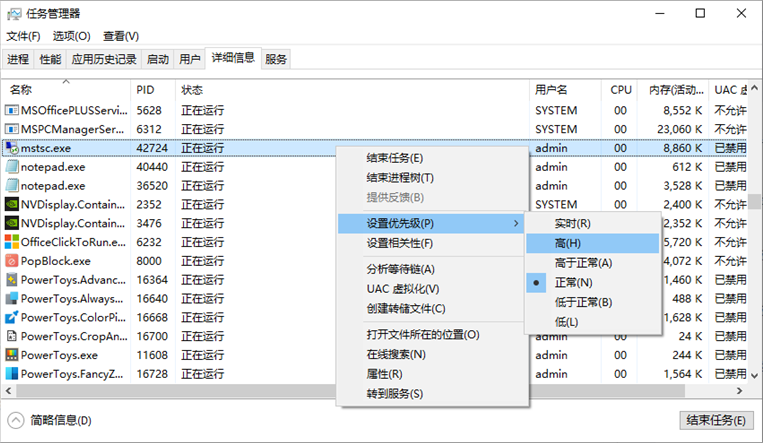Select the PID cell 5628

tap(149, 111)
